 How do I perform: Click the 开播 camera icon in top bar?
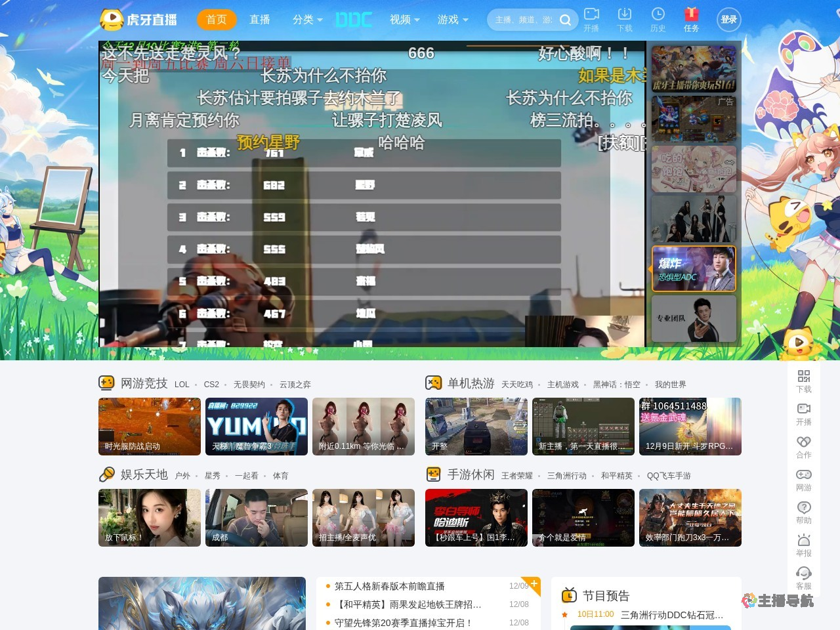pyautogui.click(x=591, y=18)
